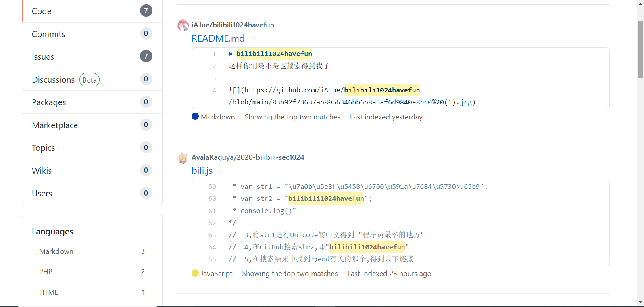Click the Beta badge next to Discussions
The width and height of the screenshot is (644, 307).
tap(90, 80)
